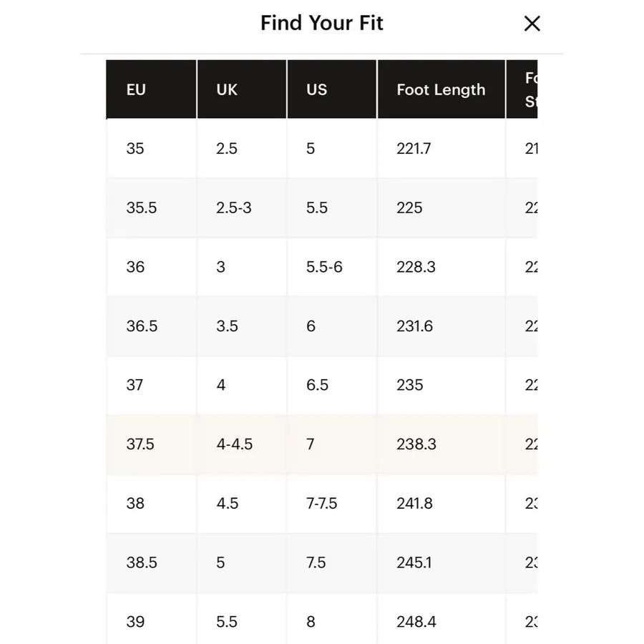
Task: Click the Find Your Fit title
Action: [321, 23]
